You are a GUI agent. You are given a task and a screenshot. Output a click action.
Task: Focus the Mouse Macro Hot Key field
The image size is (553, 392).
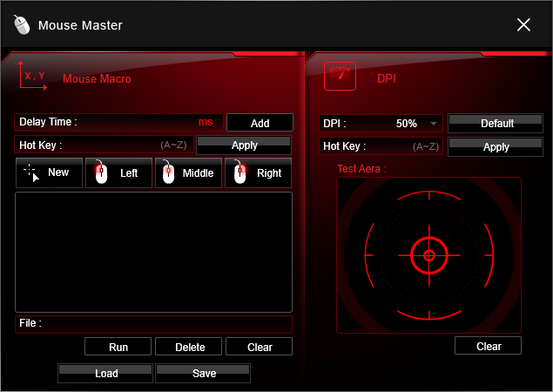point(104,145)
